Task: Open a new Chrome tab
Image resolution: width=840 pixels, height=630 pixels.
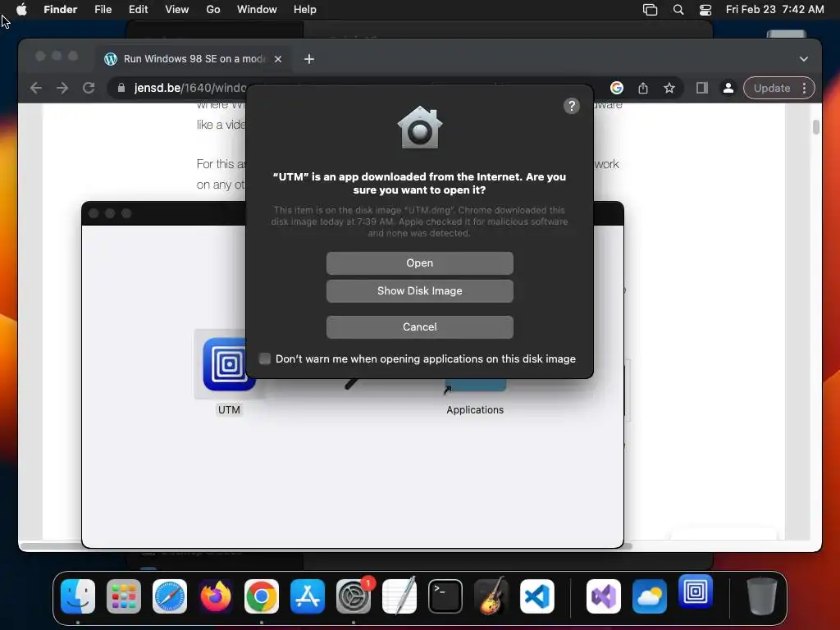Action: point(309,59)
